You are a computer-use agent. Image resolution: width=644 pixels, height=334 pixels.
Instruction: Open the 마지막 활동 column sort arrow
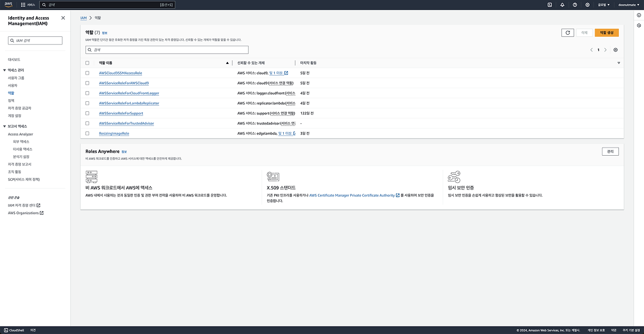pos(618,63)
